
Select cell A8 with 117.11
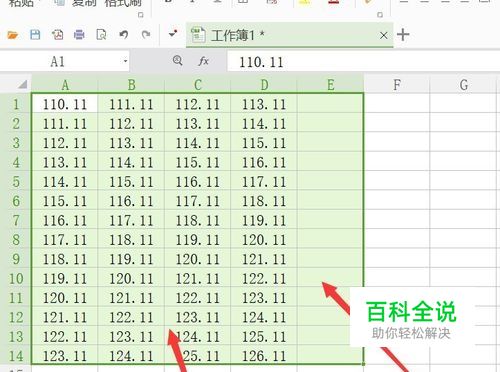(65, 240)
